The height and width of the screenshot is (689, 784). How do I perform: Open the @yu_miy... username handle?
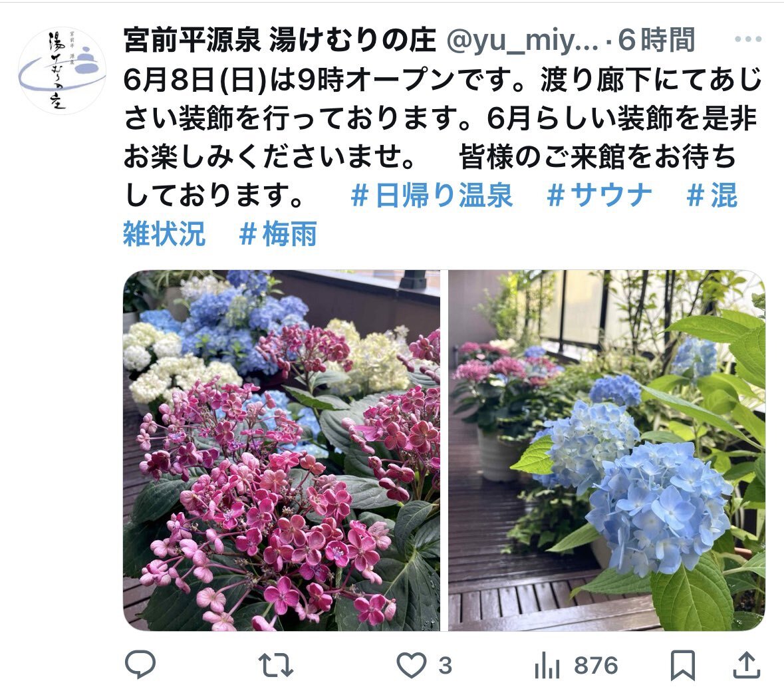click(522, 41)
